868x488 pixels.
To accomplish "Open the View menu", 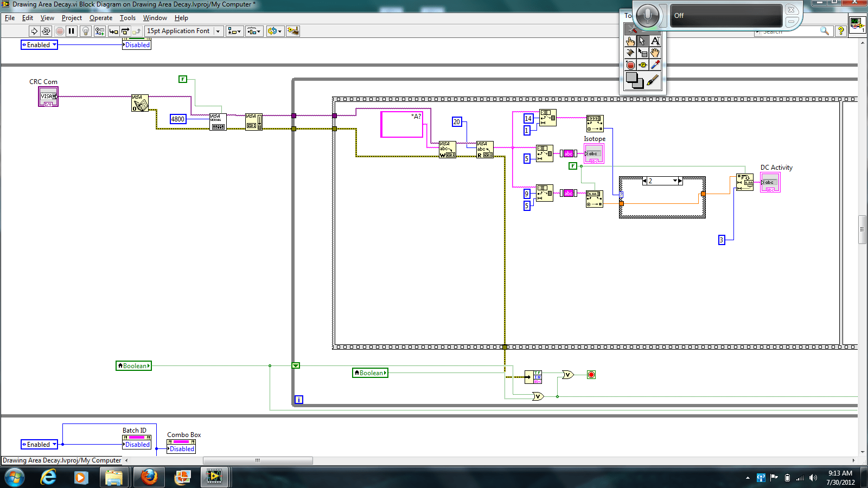I will tap(47, 18).
